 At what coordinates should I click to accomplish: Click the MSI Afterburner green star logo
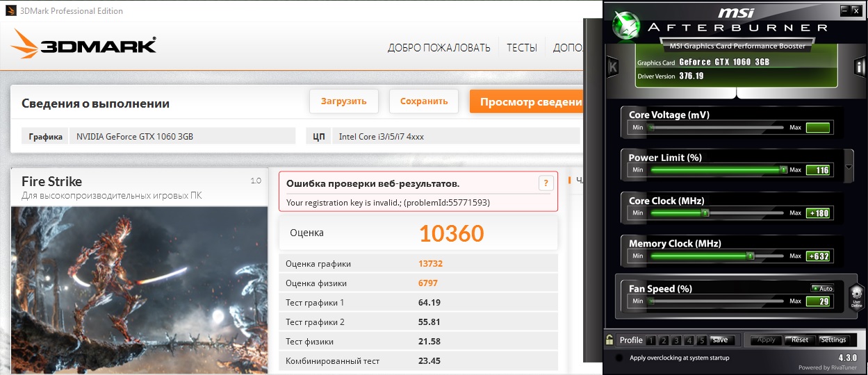point(625,24)
